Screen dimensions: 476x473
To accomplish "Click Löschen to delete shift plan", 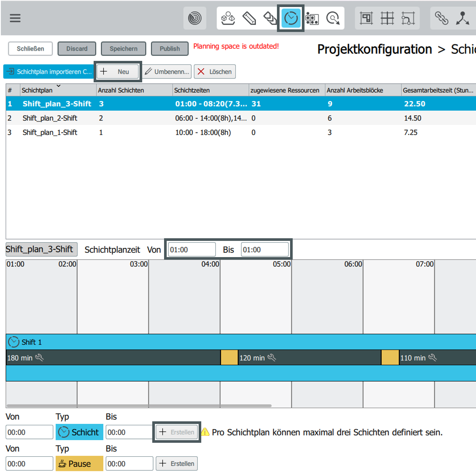I will pyautogui.click(x=215, y=72).
